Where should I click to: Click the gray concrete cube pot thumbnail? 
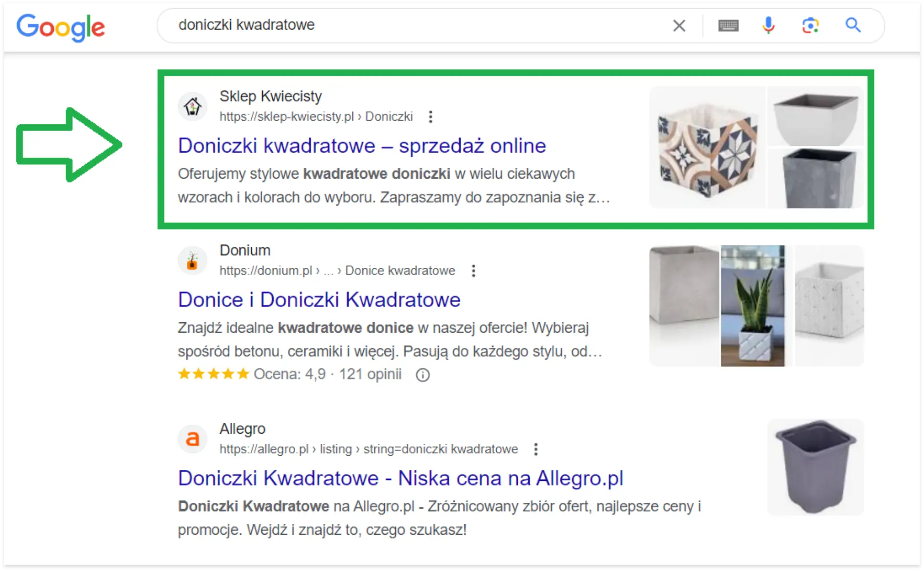tap(684, 306)
